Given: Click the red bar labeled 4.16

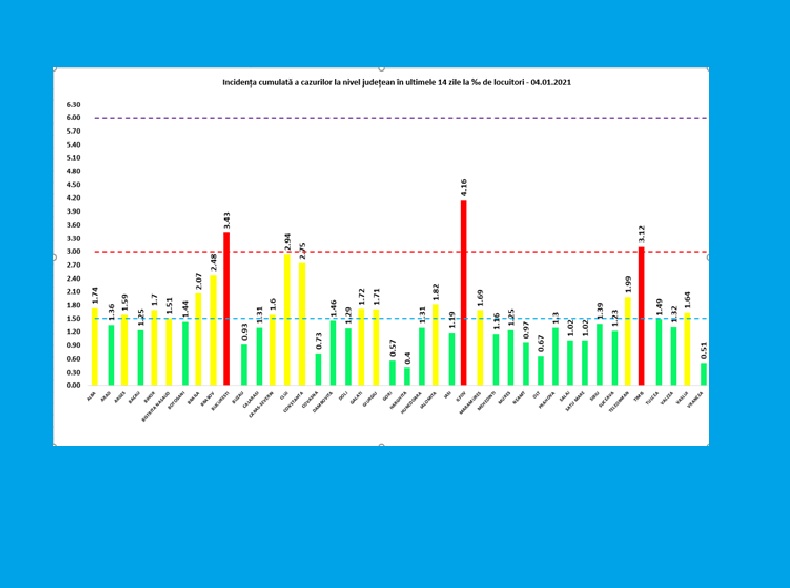Looking at the screenshot, I should click(x=463, y=292).
